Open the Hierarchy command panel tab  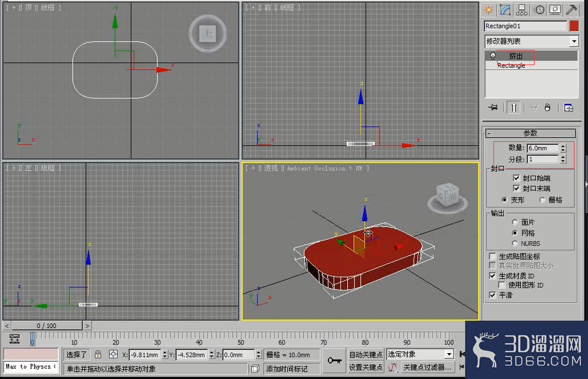[522, 10]
